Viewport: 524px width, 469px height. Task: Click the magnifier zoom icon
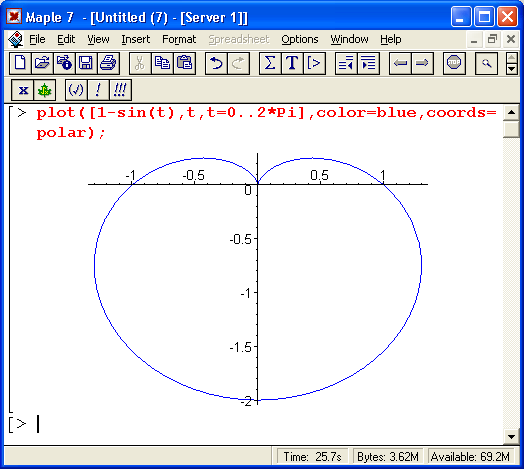pyautogui.click(x=486, y=63)
